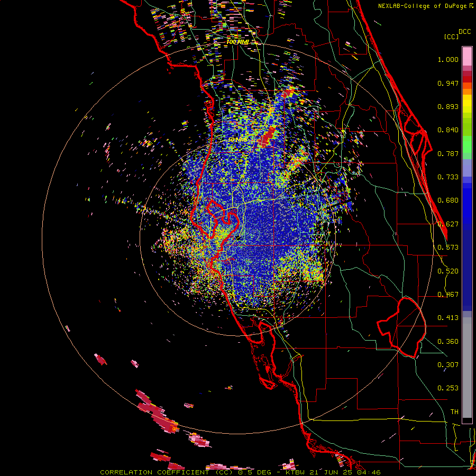This screenshot has width=476, height=476.
Task: Click the 0.253 scale value
Action: click(448, 388)
